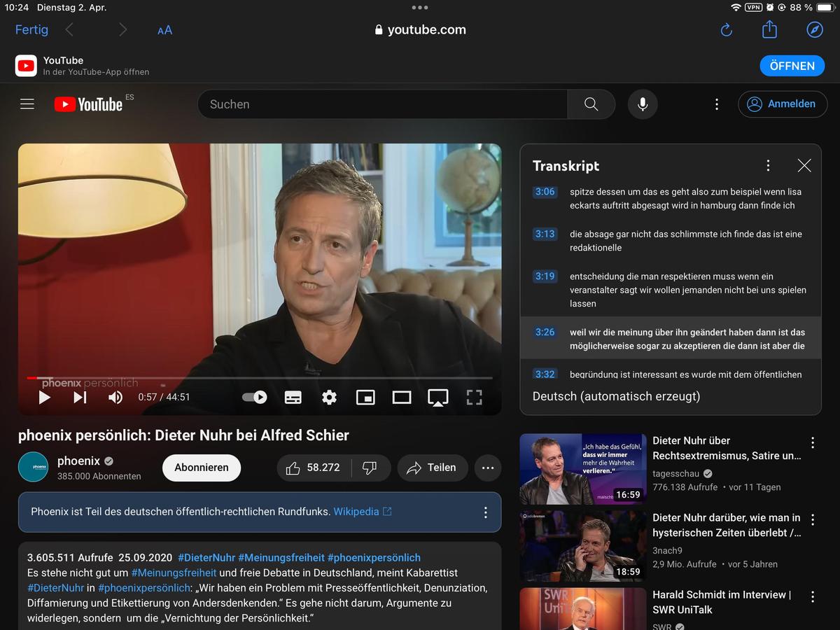Cast video via the AirPlay icon
This screenshot has height=630, width=840.
(438, 398)
